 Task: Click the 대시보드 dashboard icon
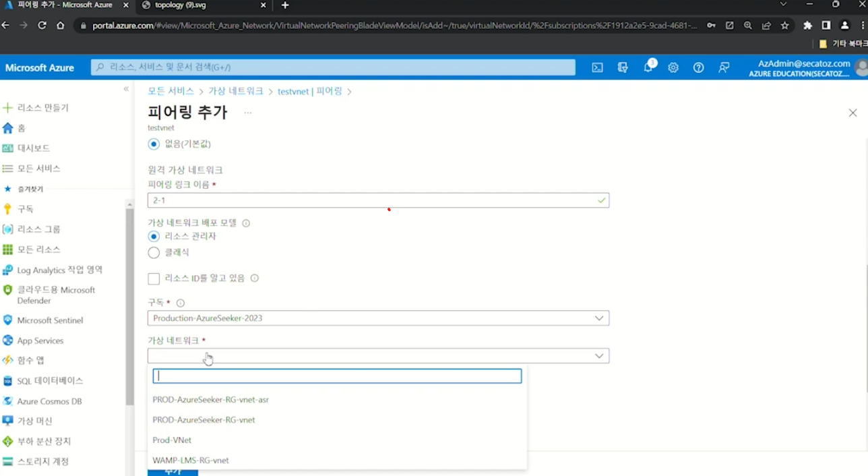[8, 148]
